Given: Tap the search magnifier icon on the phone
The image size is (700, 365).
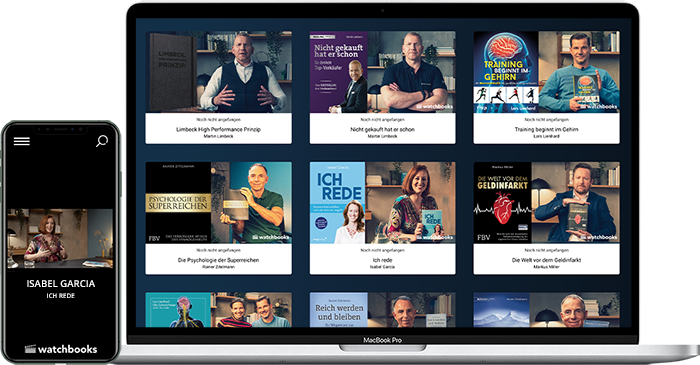Looking at the screenshot, I should (x=102, y=141).
